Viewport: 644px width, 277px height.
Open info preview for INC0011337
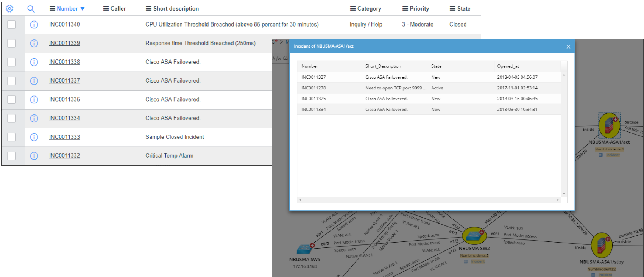pos(34,81)
